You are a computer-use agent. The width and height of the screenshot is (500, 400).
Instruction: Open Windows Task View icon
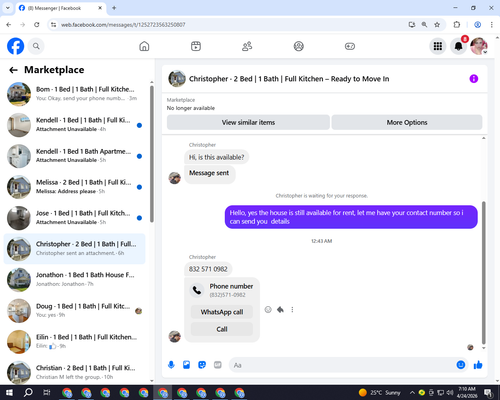pos(47,393)
